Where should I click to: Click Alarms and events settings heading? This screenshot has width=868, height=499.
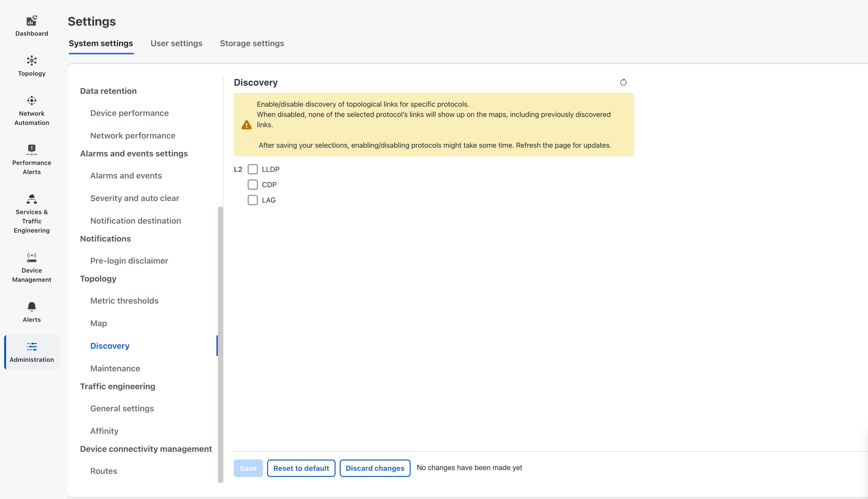click(134, 154)
